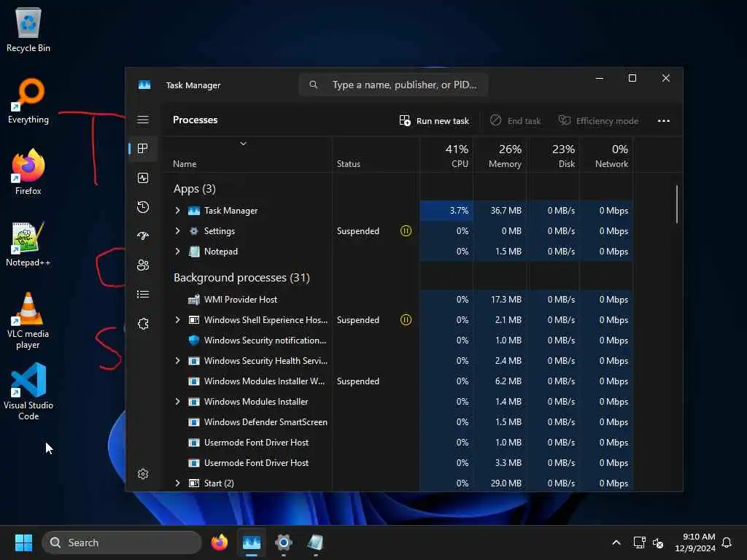Click the 'Background processes (31)' group header
Viewport: 747px width, 560px height.
[x=241, y=278]
